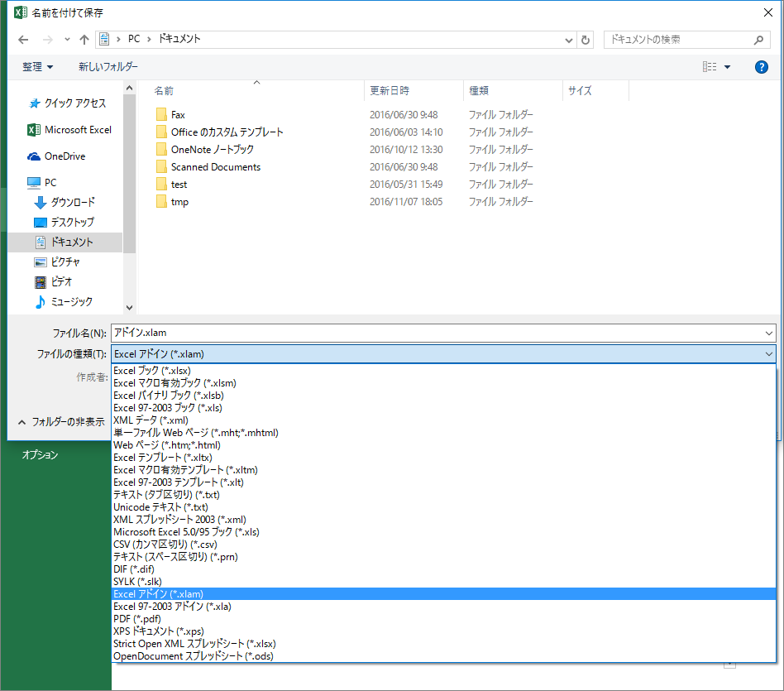The image size is (784, 691).
Task: Choose テキスト (スペース区切り) (*.prn)
Action: pyautogui.click(x=443, y=557)
